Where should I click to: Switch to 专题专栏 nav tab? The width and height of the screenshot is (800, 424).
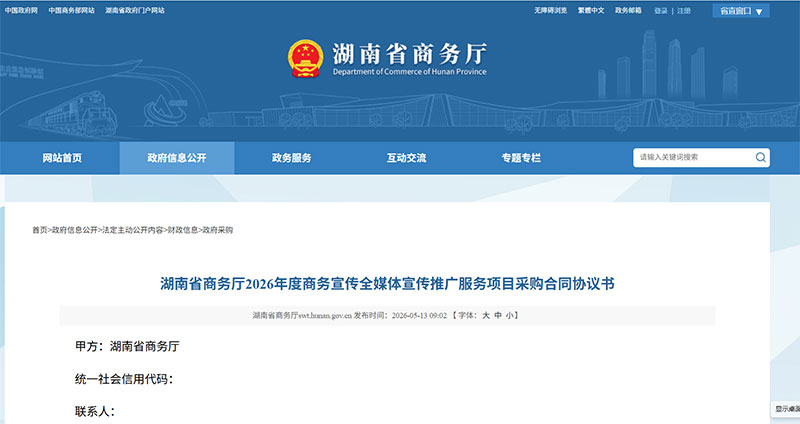point(521,158)
